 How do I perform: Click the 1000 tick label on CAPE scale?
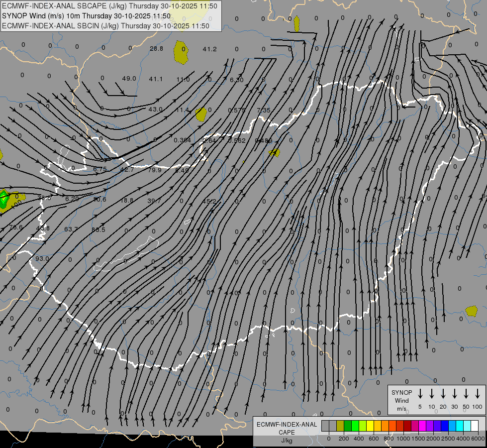[403, 439]
